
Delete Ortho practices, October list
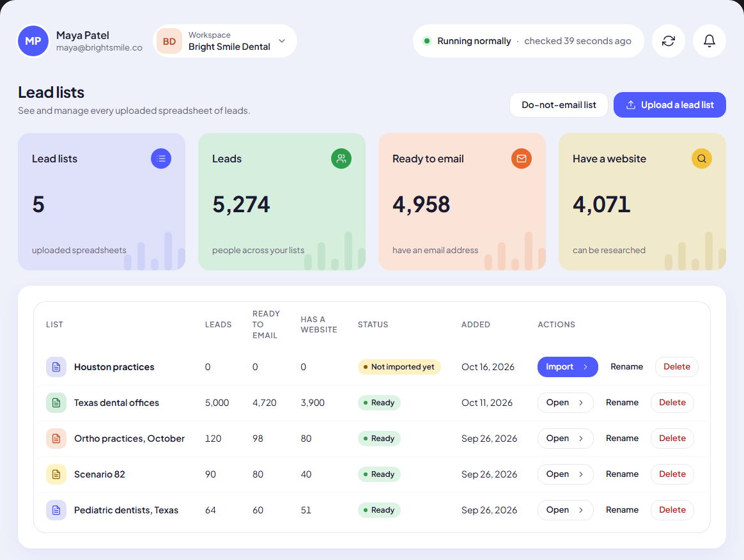tap(672, 439)
